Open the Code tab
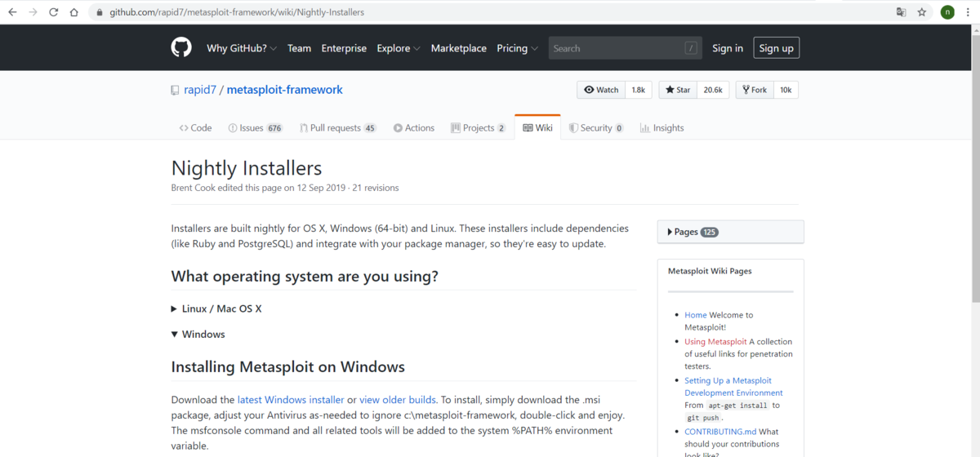 point(195,128)
